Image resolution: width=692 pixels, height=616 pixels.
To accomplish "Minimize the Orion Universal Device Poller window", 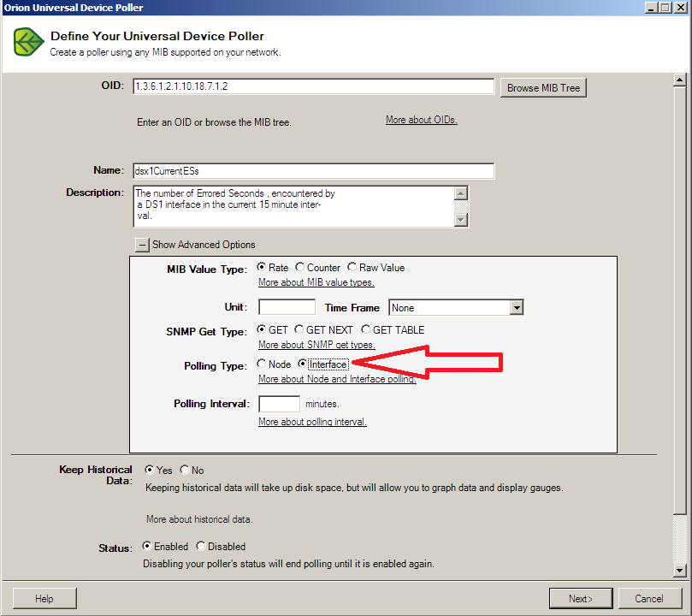I will (x=651, y=8).
